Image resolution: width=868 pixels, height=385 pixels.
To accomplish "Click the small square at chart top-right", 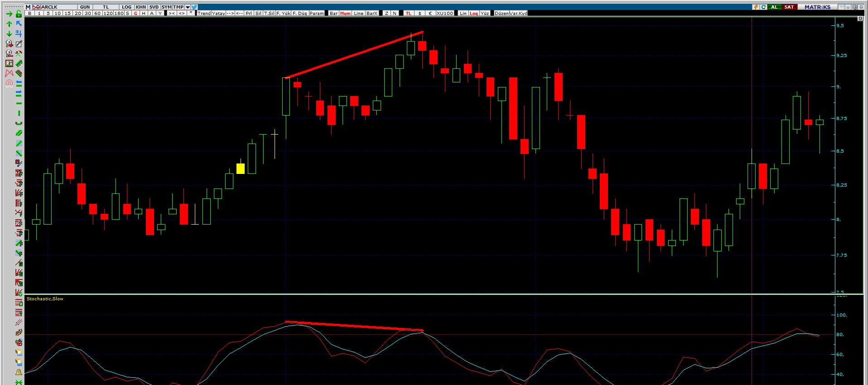I will [860, 19].
